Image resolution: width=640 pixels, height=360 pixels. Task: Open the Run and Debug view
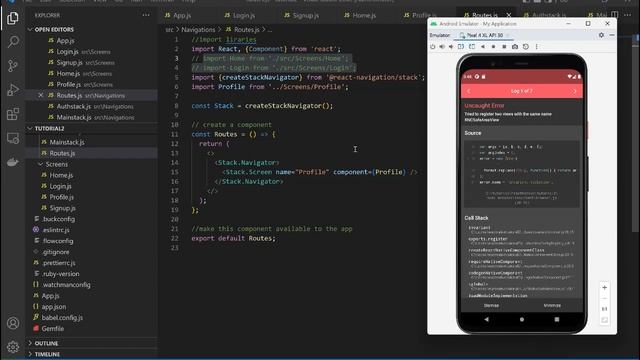(13, 90)
